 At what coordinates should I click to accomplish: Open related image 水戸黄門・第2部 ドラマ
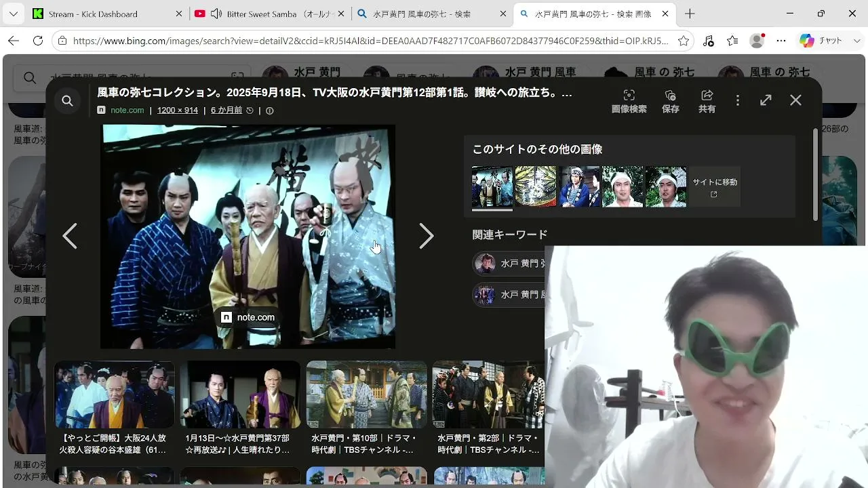point(488,408)
